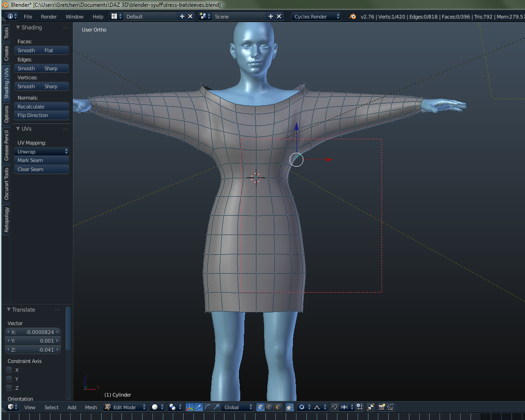The height and width of the screenshot is (420, 525).
Task: Click the OpenGL render image camera icon
Action: pyautogui.click(x=382, y=407)
